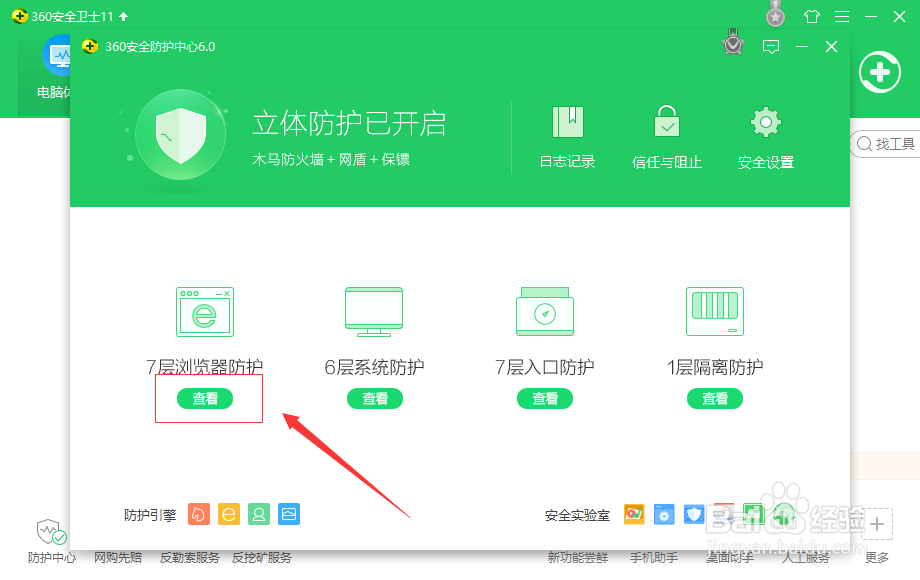Open the skin shirt icon in 360安全卫士

point(812,16)
